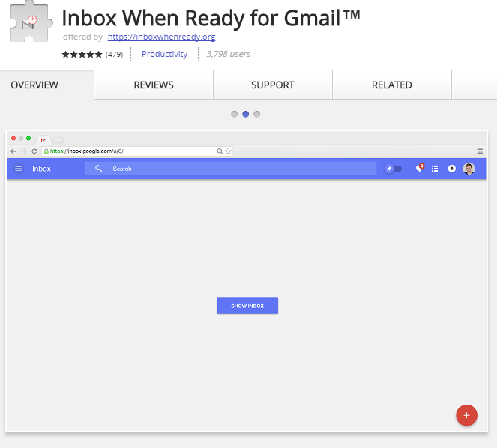Reload the page with the refresh icon
Image resolution: width=497 pixels, height=448 pixels.
[34, 151]
